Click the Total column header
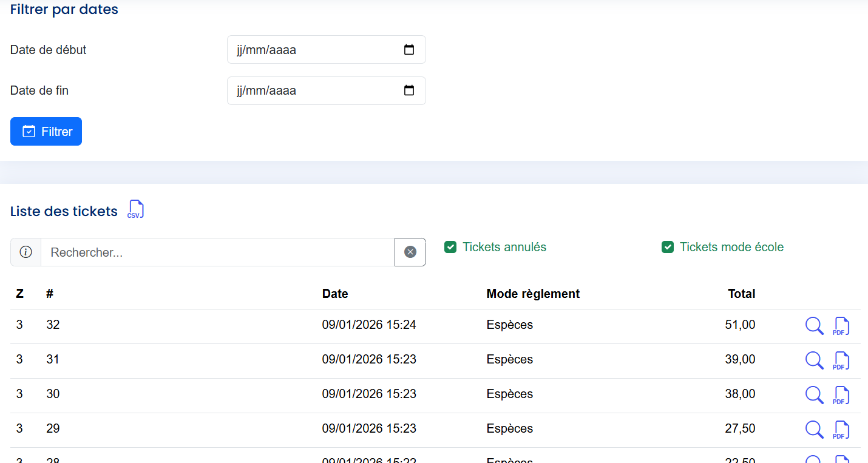The height and width of the screenshot is (463, 868). pos(741,294)
